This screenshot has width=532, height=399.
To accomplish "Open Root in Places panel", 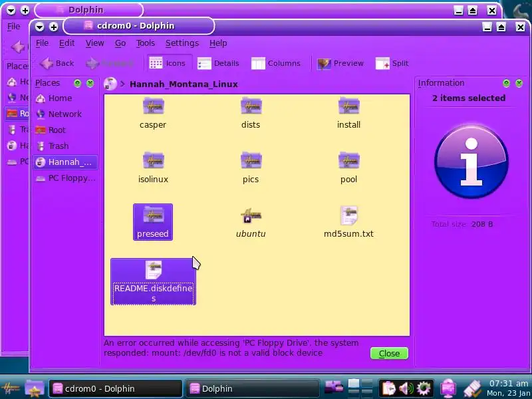I will tap(65, 130).
